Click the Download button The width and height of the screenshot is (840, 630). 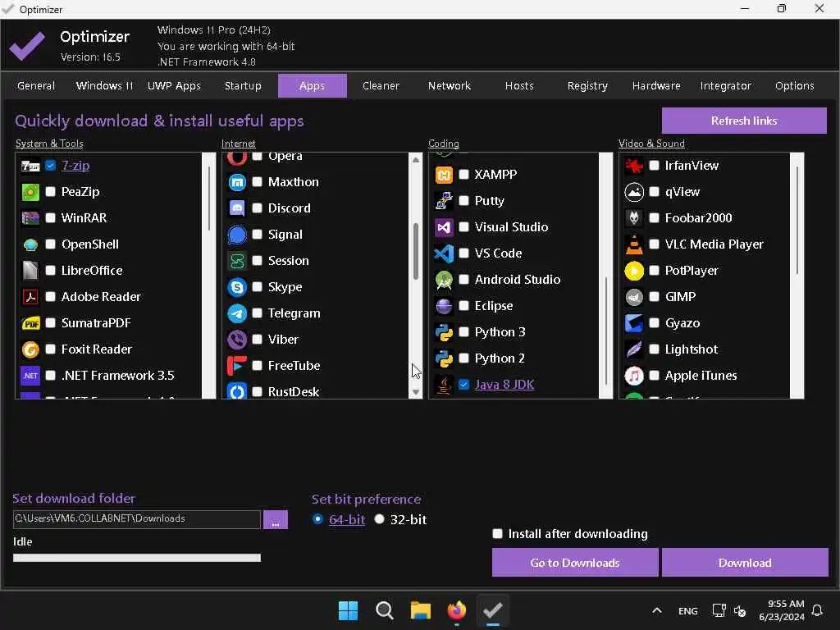point(745,563)
